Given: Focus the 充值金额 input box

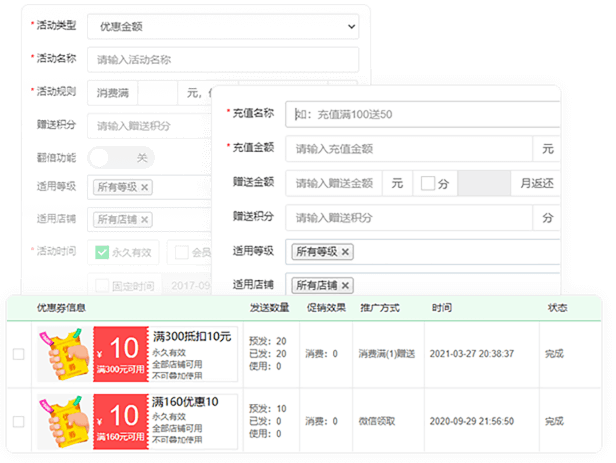Looking at the screenshot, I should click(x=408, y=149).
